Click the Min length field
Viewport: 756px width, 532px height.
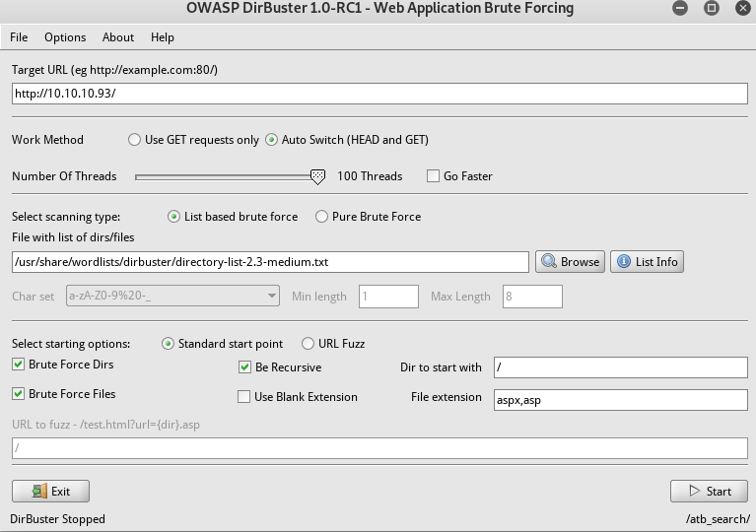click(x=388, y=296)
